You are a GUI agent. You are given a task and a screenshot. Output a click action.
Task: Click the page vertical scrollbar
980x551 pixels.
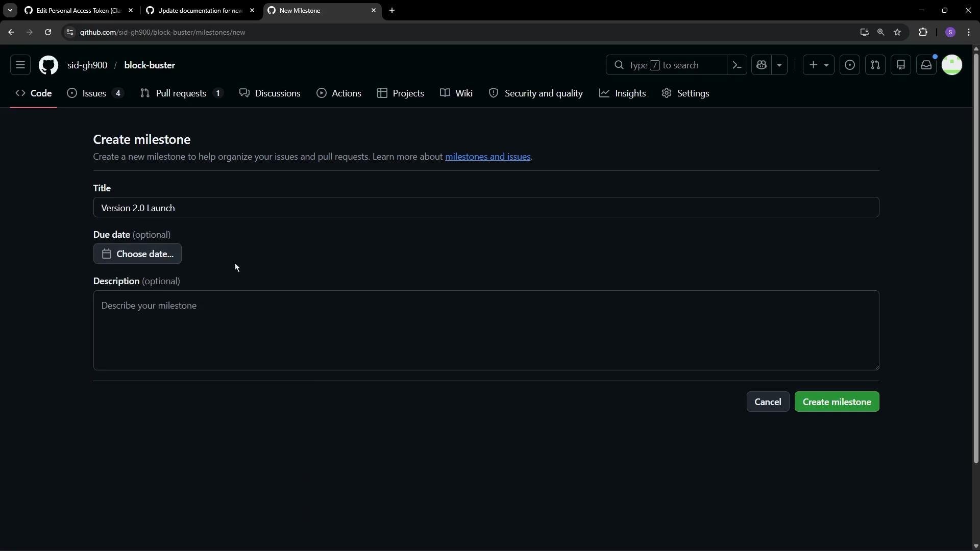coord(975,258)
